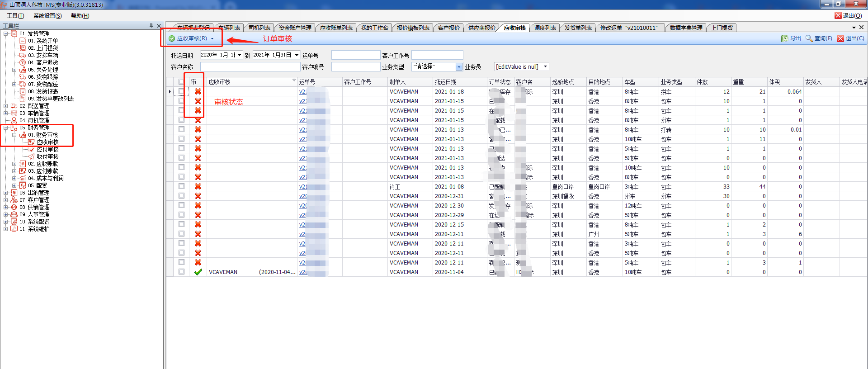Click the green checkmark audit status in last row
The image size is (868, 369).
[x=198, y=272]
